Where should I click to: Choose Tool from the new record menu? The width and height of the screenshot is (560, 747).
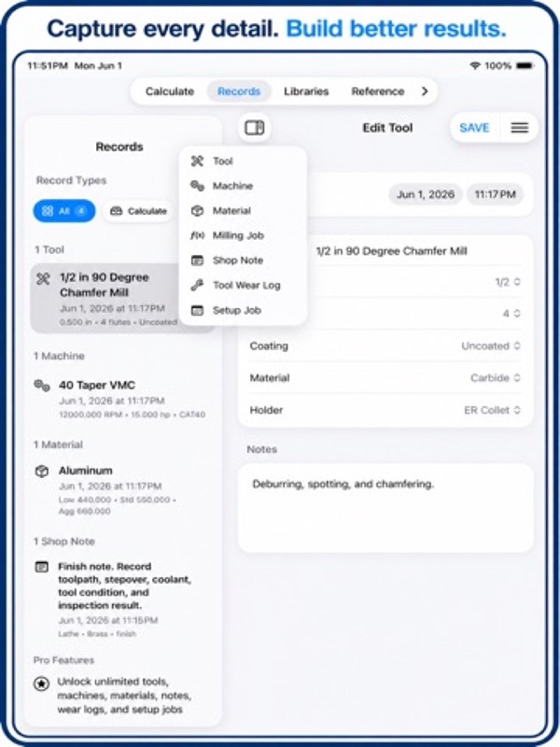[x=243, y=161]
